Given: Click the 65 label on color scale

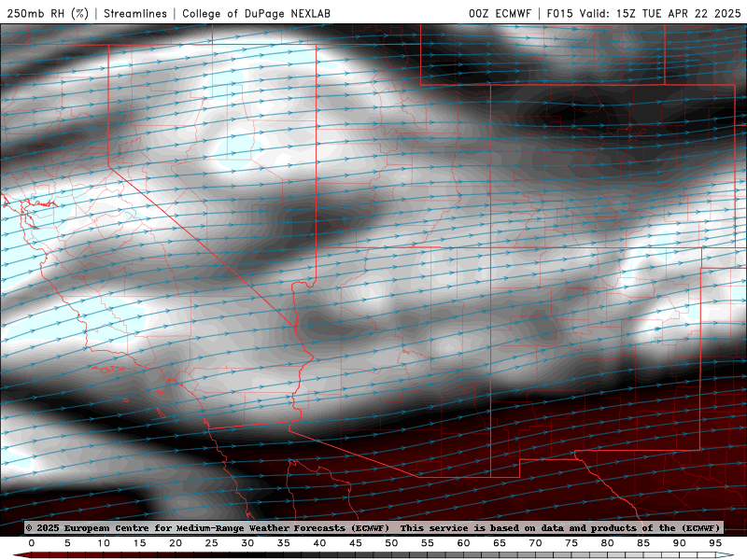Looking at the screenshot, I should (x=500, y=543).
